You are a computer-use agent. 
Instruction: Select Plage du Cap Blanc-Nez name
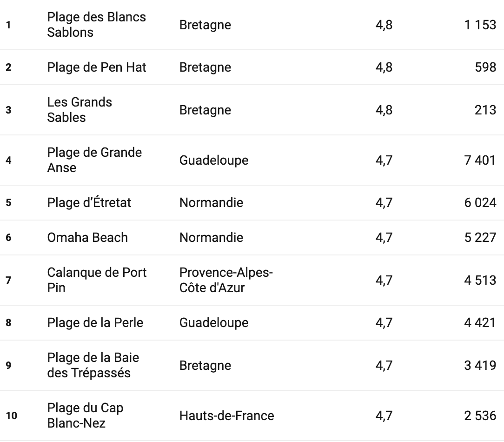click(x=85, y=415)
